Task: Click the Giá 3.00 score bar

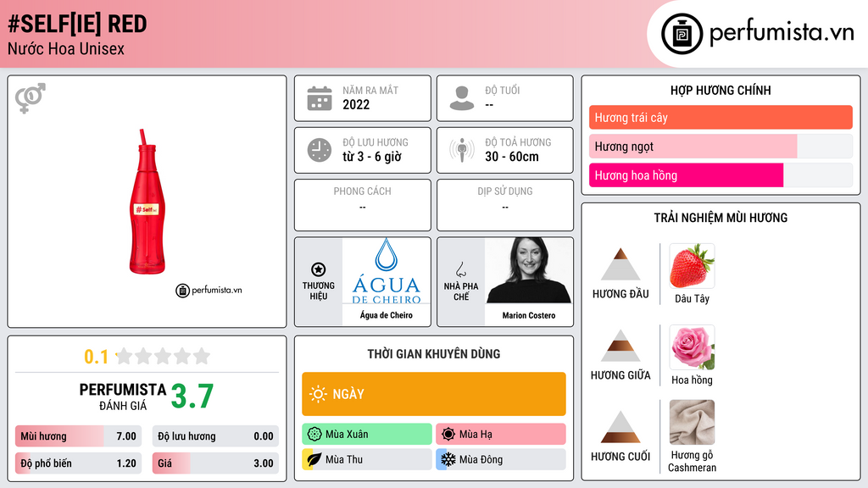Action: tap(215, 463)
